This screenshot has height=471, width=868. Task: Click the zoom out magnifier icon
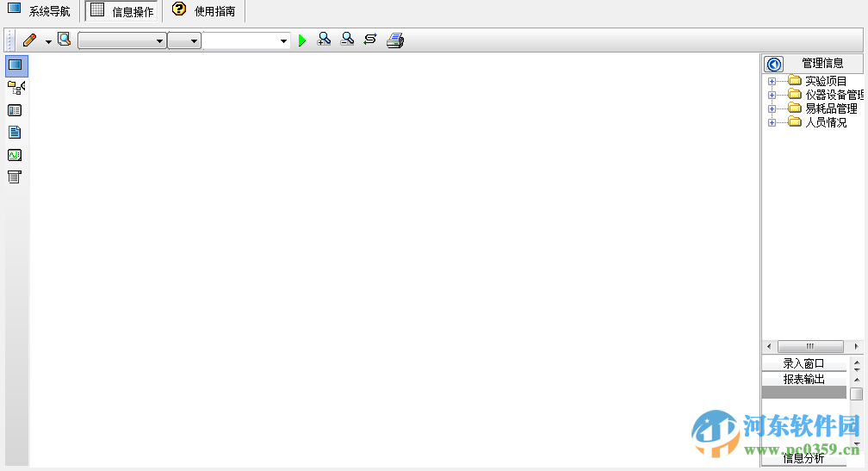347,40
